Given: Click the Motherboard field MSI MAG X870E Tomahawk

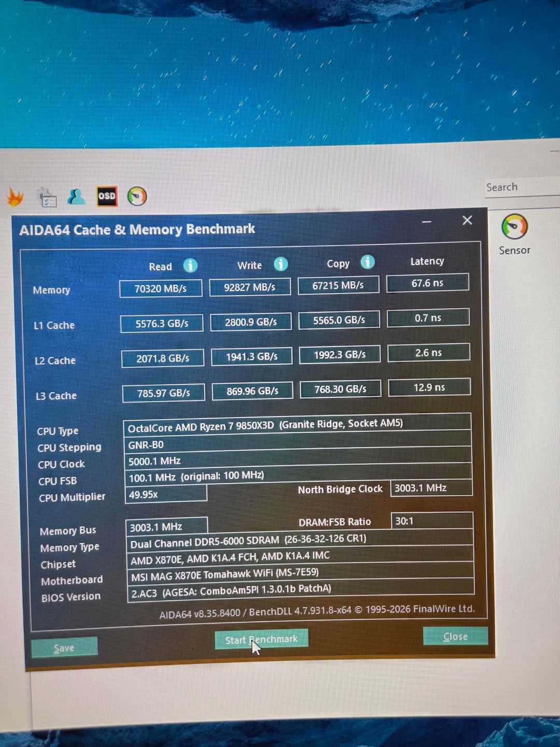Looking at the screenshot, I should pyautogui.click(x=300, y=574).
